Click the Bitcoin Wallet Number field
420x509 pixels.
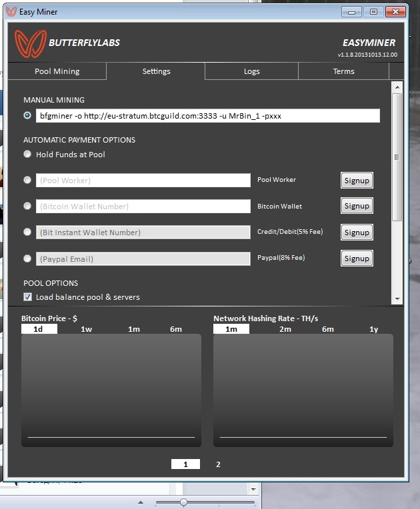coord(143,206)
